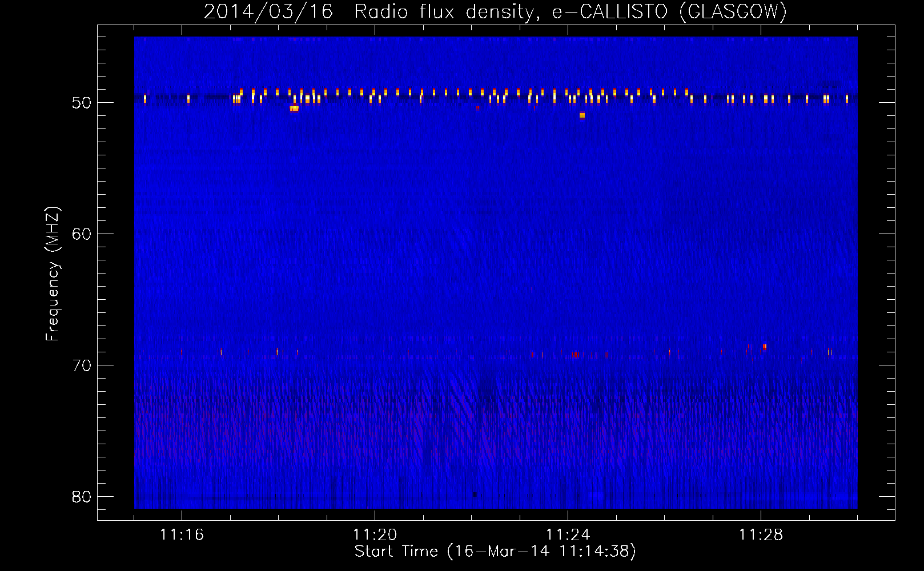Click the dark spot at 80 MHz near 11:22
This screenshot has width=924, height=571.
point(475,494)
